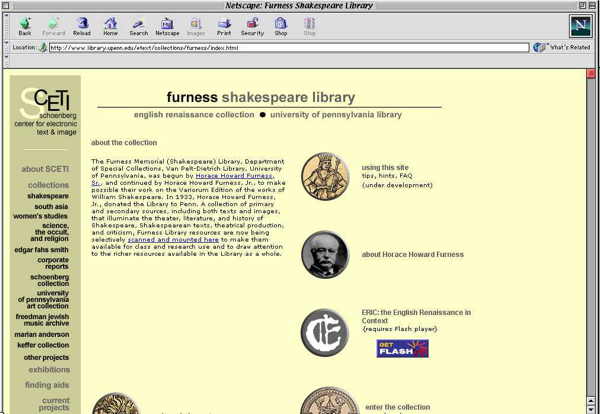The width and height of the screenshot is (600, 414).
Task: Open keffer collection sidebar link
Action: [43, 345]
